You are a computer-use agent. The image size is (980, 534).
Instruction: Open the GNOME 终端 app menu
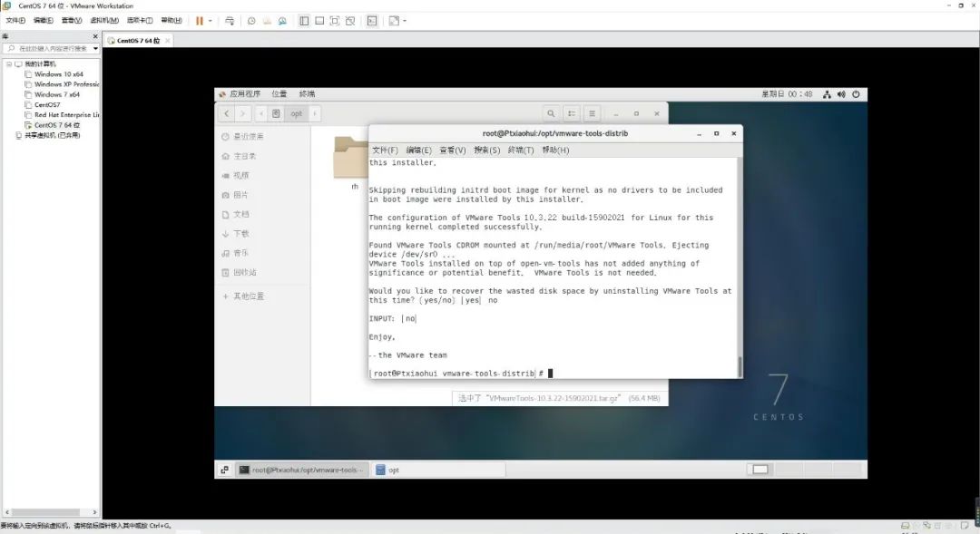[307, 94]
